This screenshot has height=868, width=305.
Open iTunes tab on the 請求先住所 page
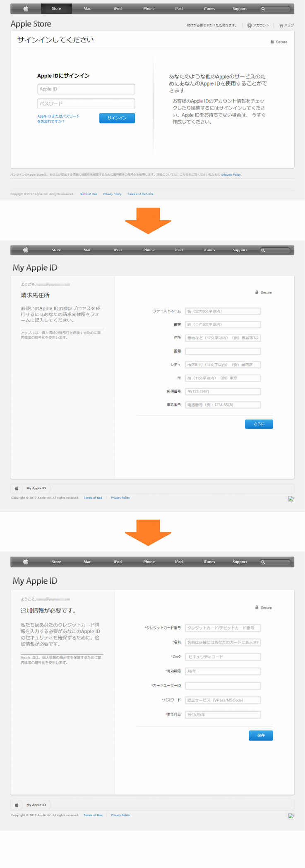tap(209, 250)
